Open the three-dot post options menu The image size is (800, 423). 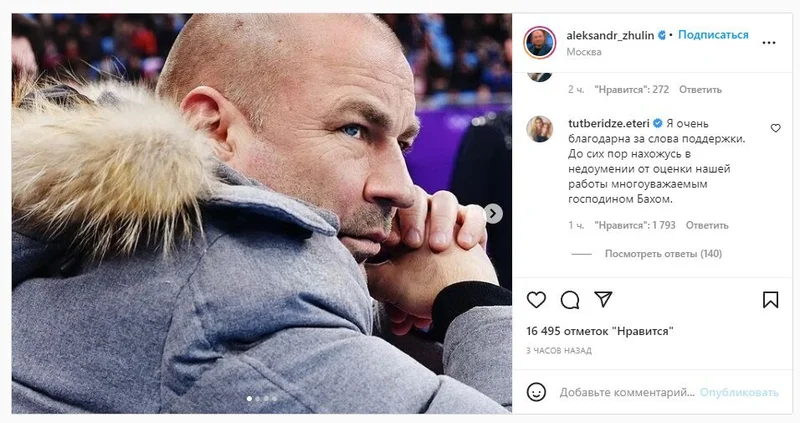pyautogui.click(x=769, y=43)
